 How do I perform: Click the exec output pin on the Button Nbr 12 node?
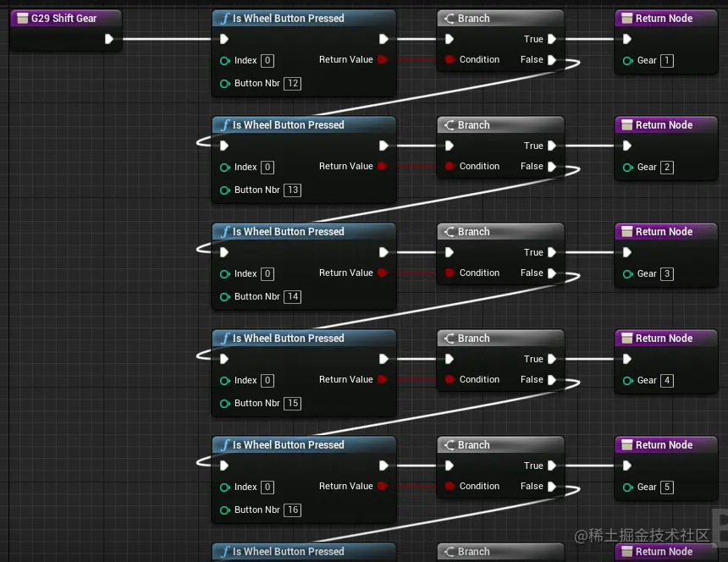coord(383,39)
